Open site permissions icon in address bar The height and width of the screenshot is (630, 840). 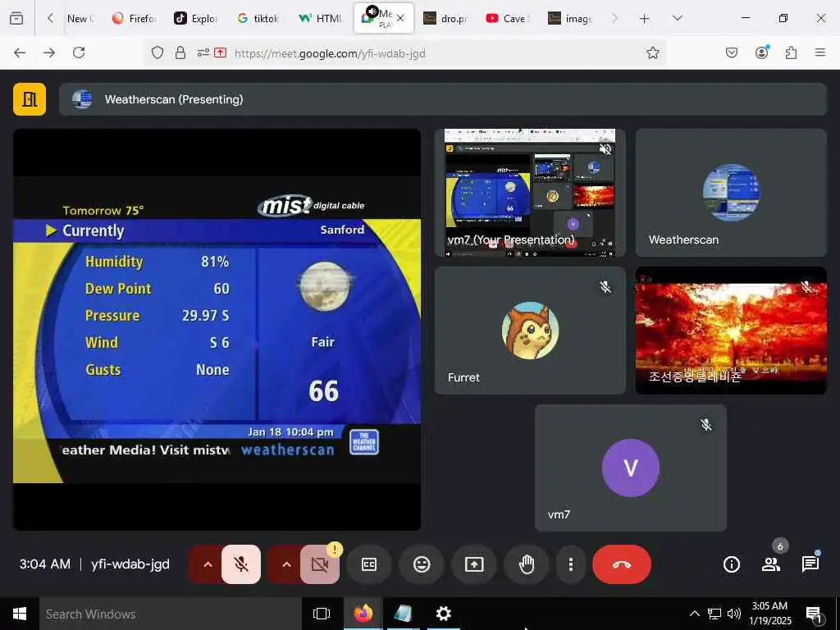[203, 52]
